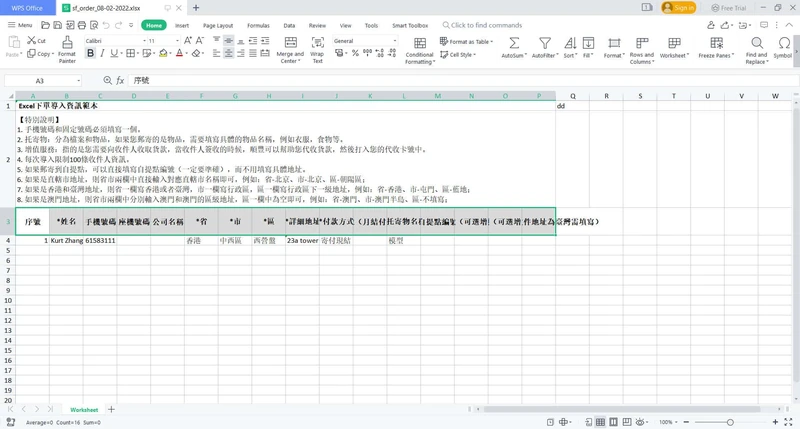Increase font size with A+ icon
Screen dimensions: 800x429
coord(188,40)
